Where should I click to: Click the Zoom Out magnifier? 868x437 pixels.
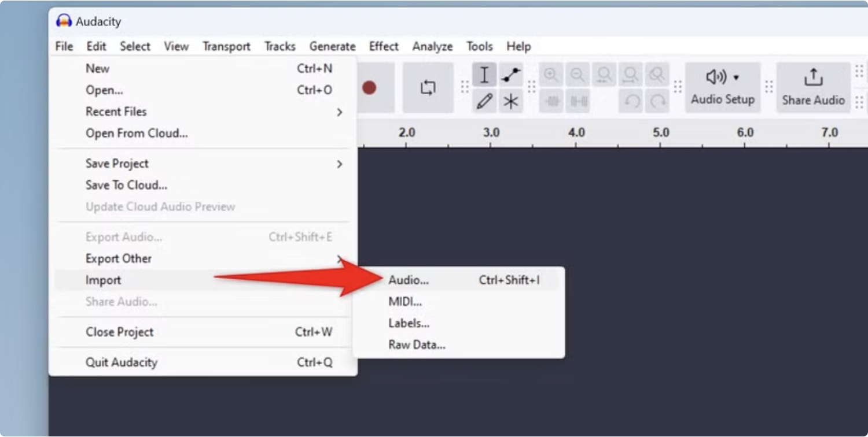[578, 75]
